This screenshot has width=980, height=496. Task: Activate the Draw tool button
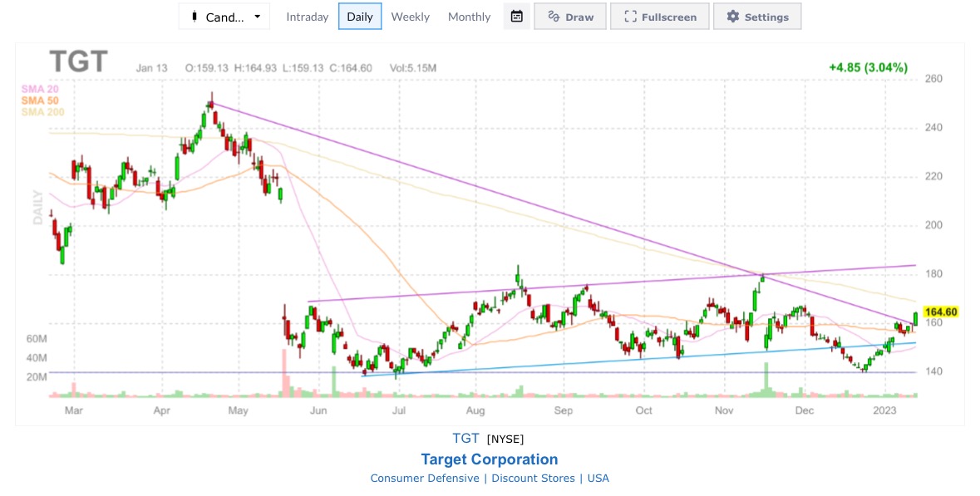[x=570, y=17]
